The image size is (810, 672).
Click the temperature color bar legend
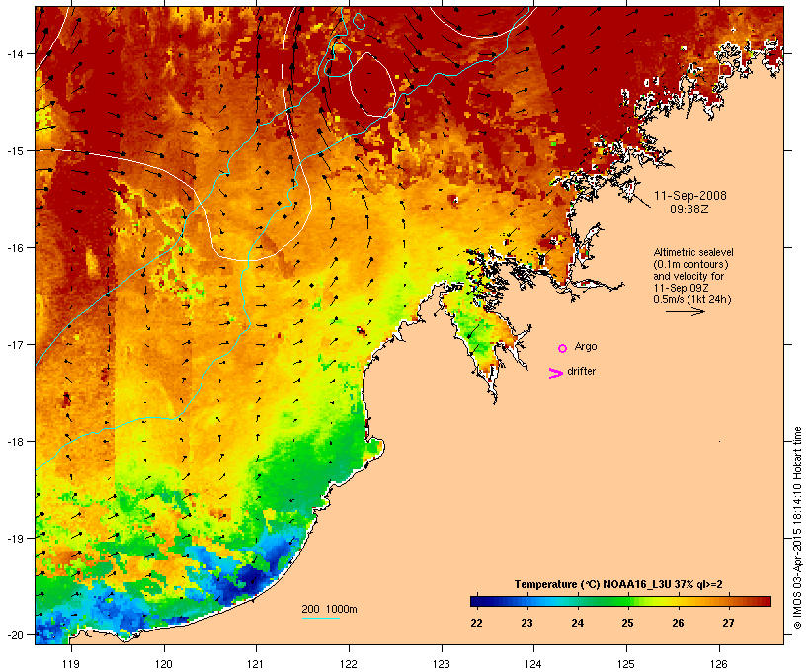click(620, 601)
